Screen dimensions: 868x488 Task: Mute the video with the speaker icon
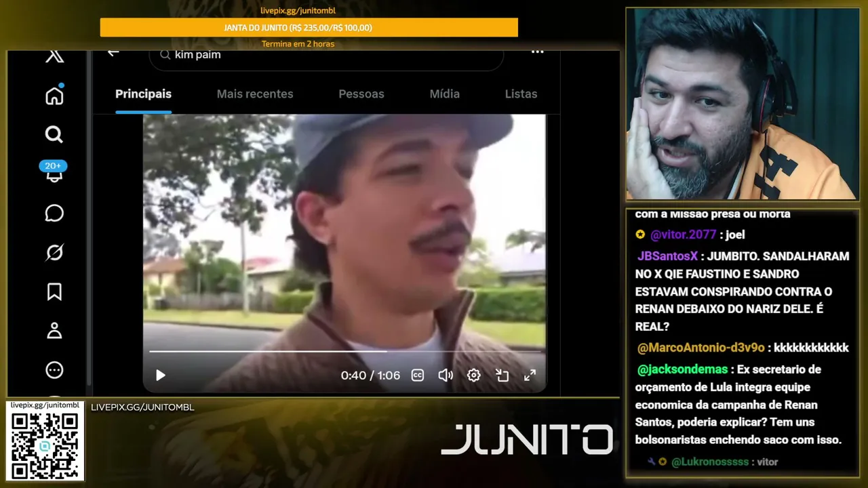[x=446, y=375]
